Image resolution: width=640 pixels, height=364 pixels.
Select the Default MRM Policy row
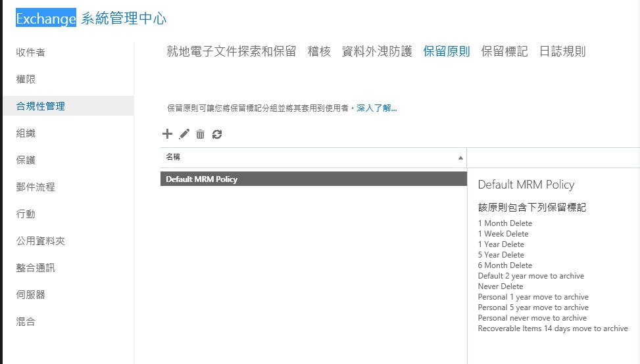pos(314,179)
